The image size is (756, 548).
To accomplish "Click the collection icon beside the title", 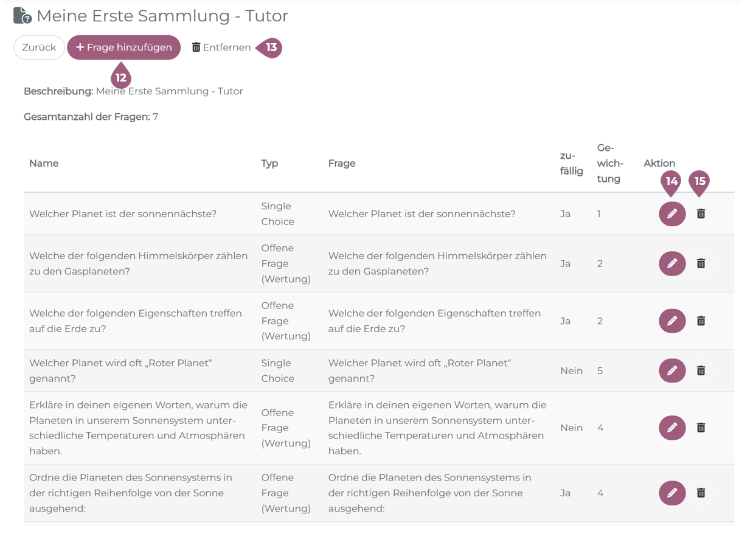I will click(23, 15).
